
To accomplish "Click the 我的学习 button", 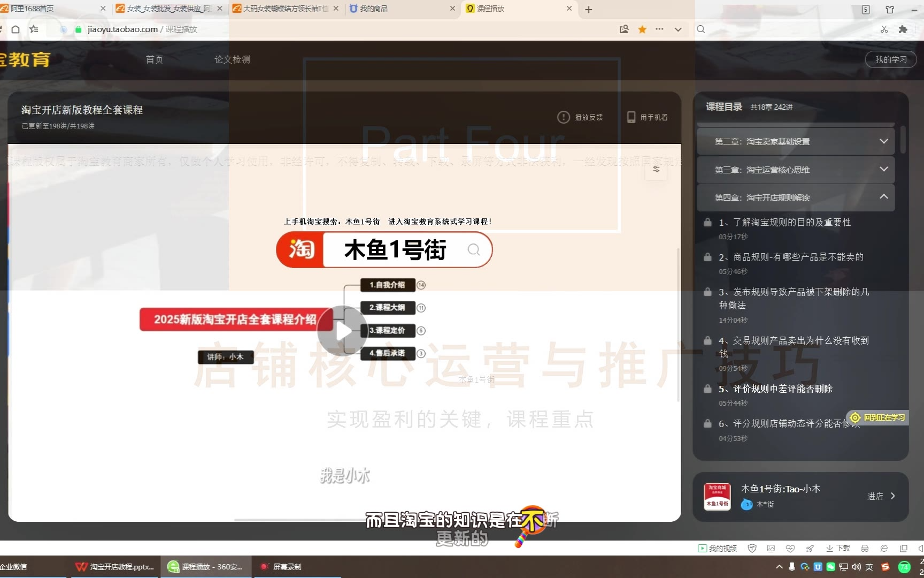I will click(890, 59).
